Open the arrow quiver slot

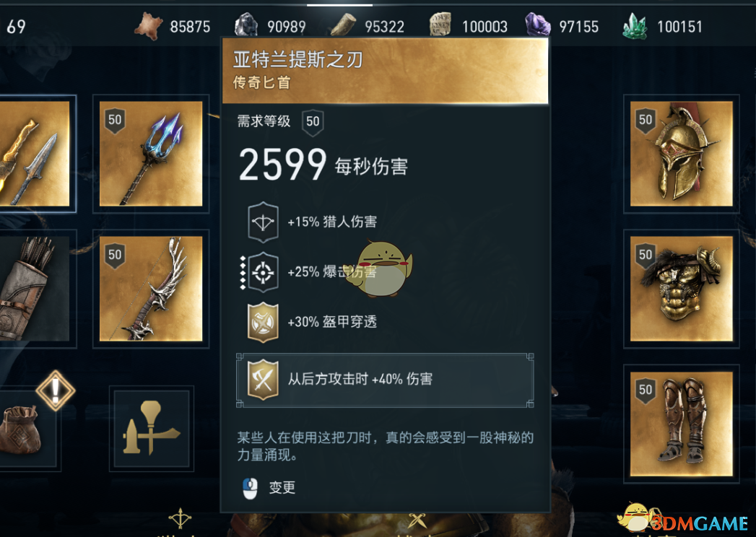pos(35,289)
